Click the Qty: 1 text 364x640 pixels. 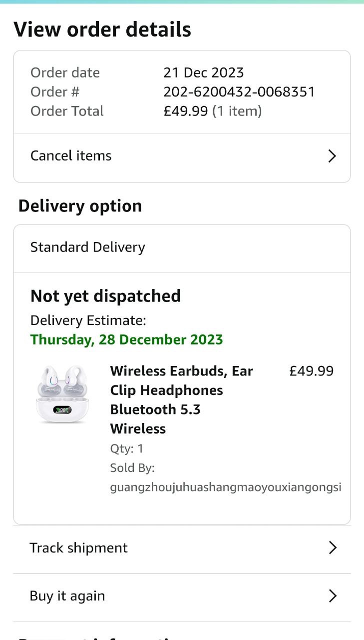[126, 448]
